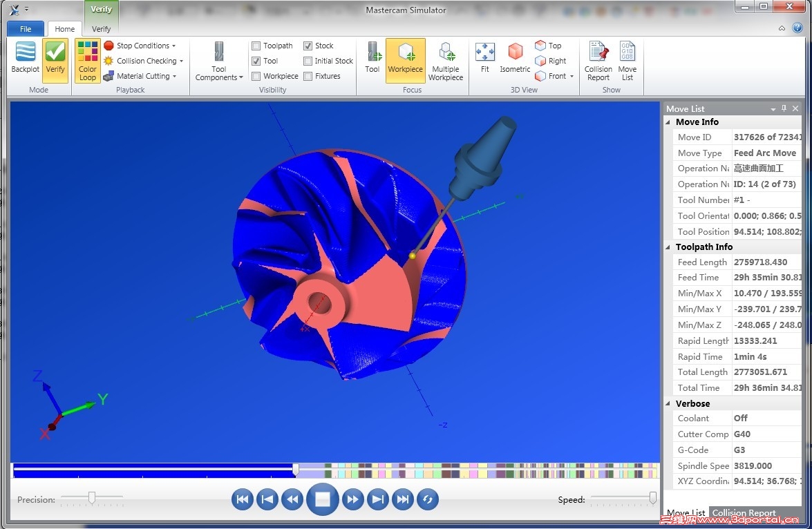Click the tool holder in viewport
812x529 pixels.
click(484, 158)
